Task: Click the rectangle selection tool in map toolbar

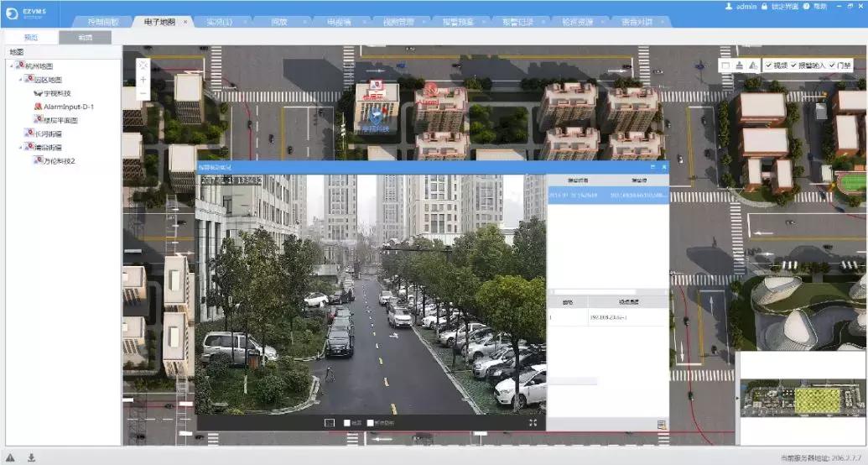Action: click(725, 65)
